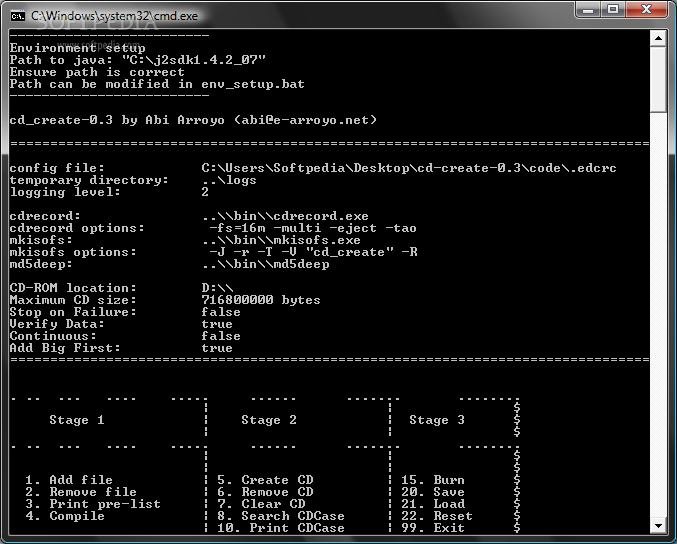Click the 'Add Big First:' label

(65, 348)
